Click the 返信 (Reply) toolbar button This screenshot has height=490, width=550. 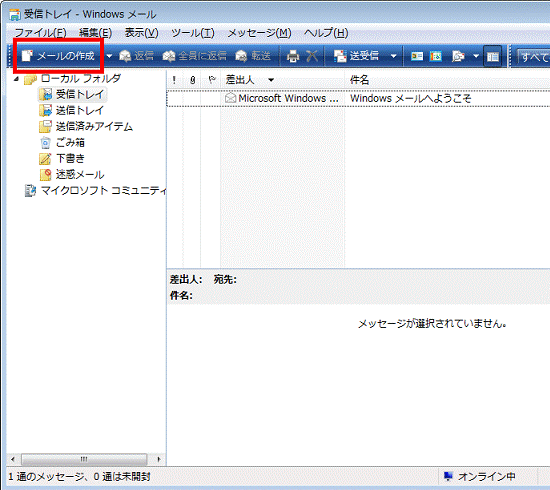pyautogui.click(x=136, y=56)
